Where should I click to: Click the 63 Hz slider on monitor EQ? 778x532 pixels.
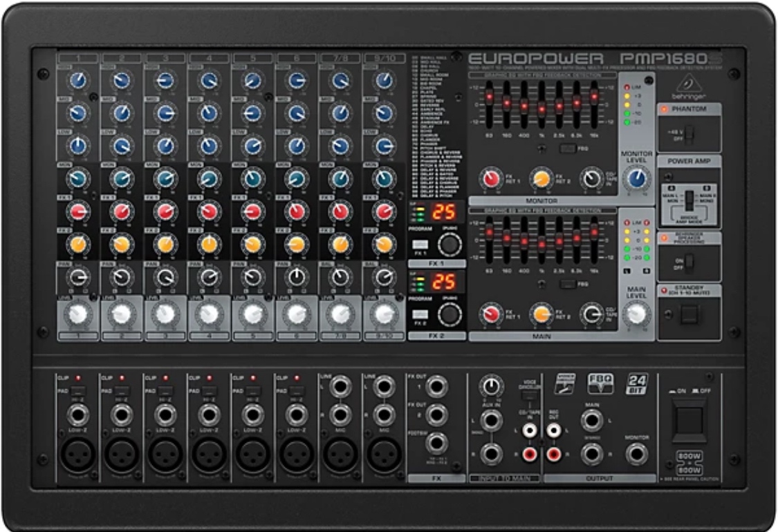point(489,97)
